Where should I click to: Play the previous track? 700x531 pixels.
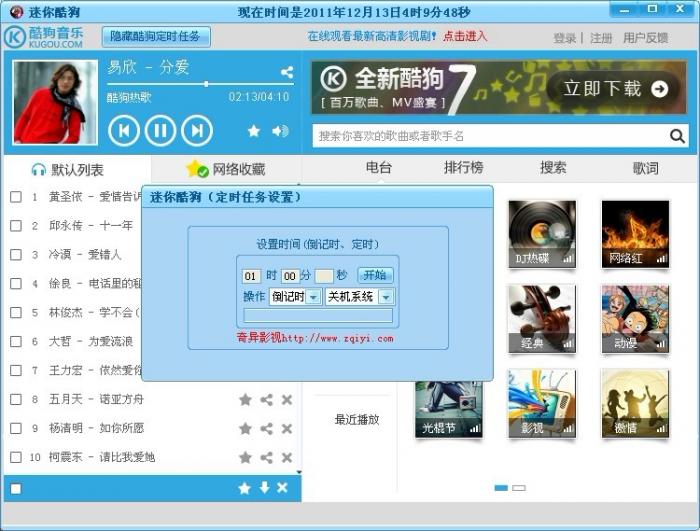(124, 130)
